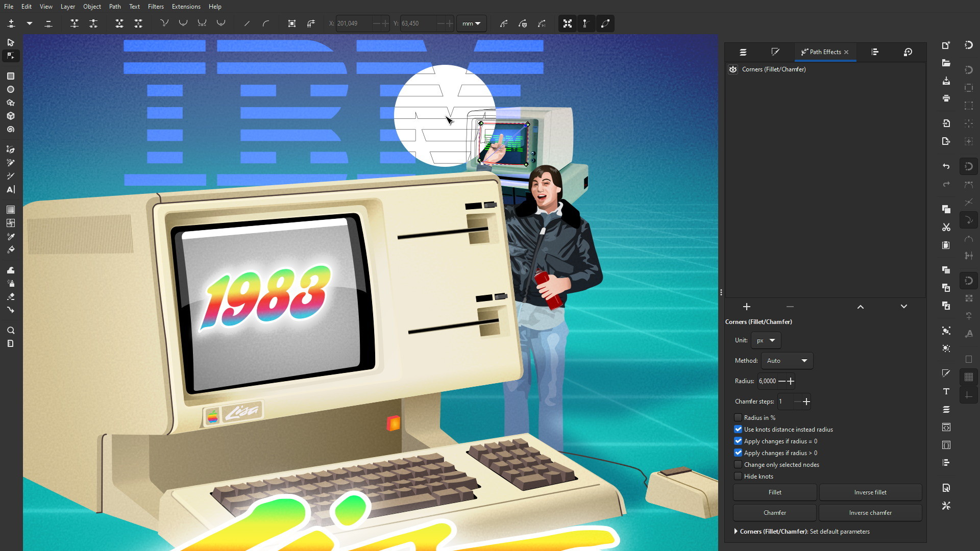The image size is (980, 551).
Task: Open the Method Auto dropdown
Action: tap(787, 361)
